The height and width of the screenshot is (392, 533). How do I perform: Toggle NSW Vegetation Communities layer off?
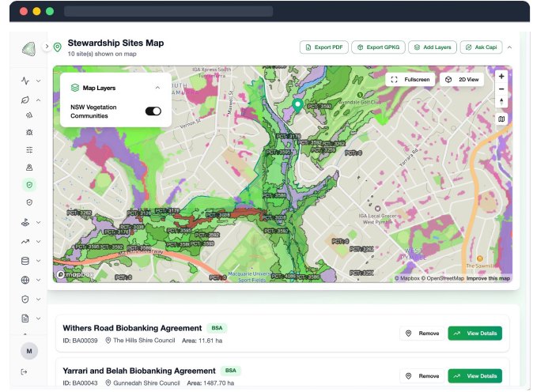click(x=153, y=111)
